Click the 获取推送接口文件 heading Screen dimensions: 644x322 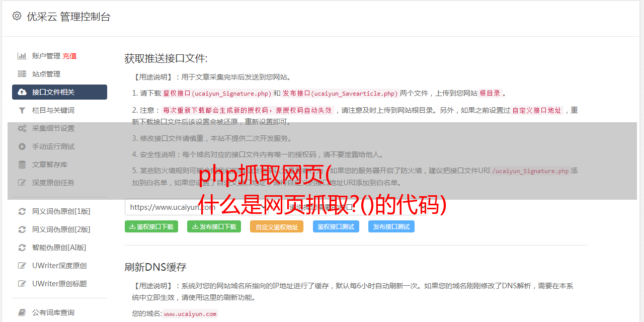pos(166,58)
